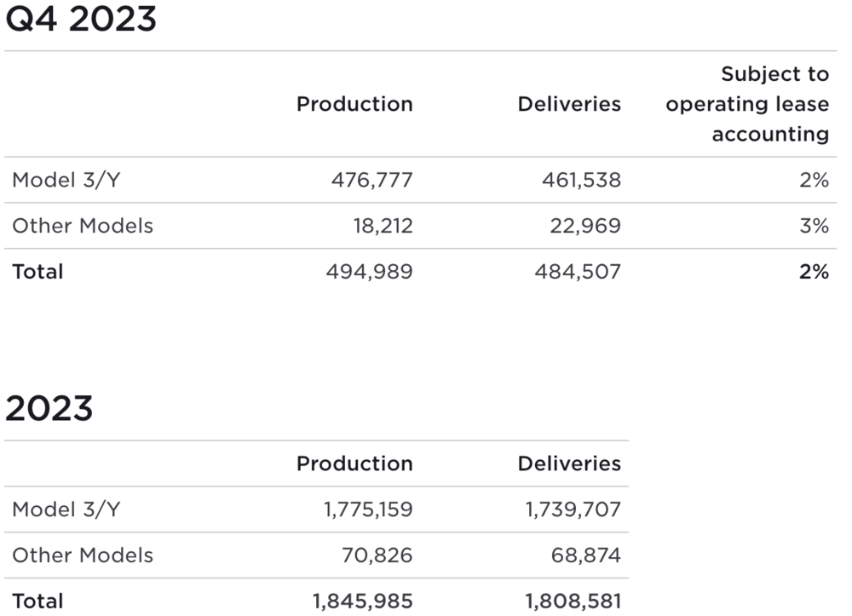Click the "Q4 2023" heading

81,19
